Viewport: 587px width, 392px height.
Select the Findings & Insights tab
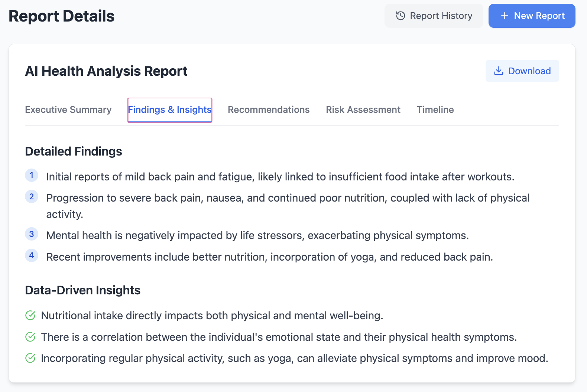[x=170, y=110]
